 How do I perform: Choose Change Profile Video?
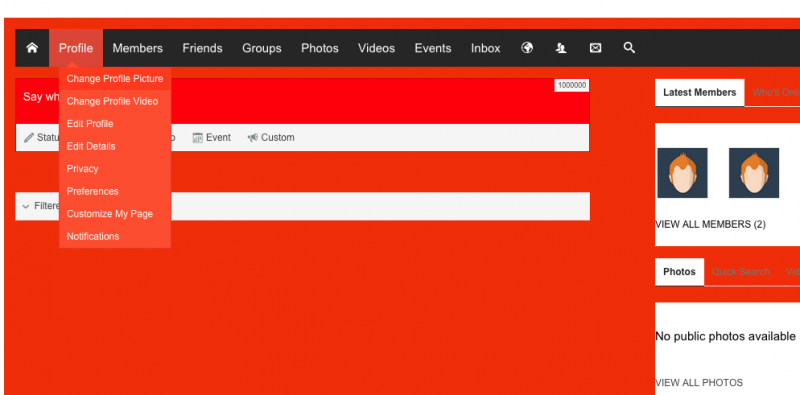point(115,101)
